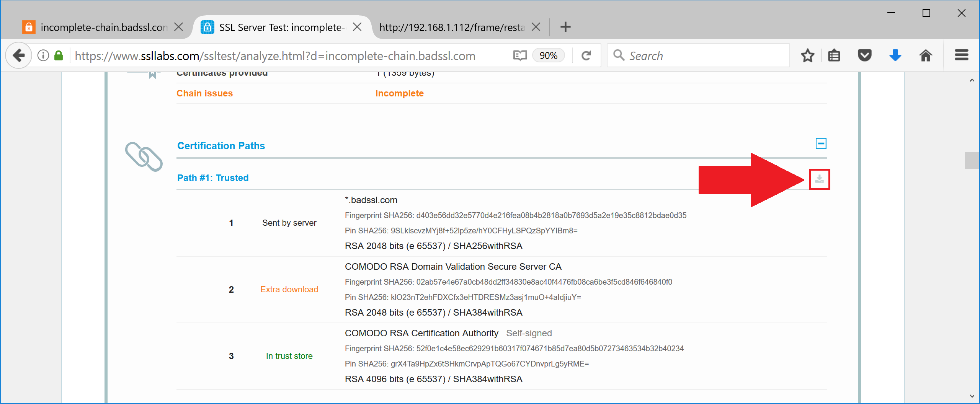The image size is (980, 404).
Task: Click the Fingerprint SHA256 02ab57e4 line
Action: pos(508,282)
